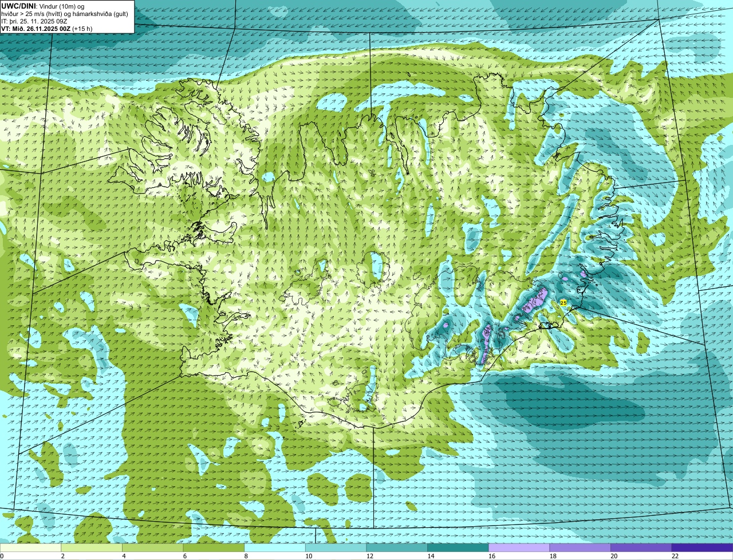The width and height of the screenshot is (733, 560).
Task: Click the 20–22 m/s violet swatch
Action: pos(641,547)
